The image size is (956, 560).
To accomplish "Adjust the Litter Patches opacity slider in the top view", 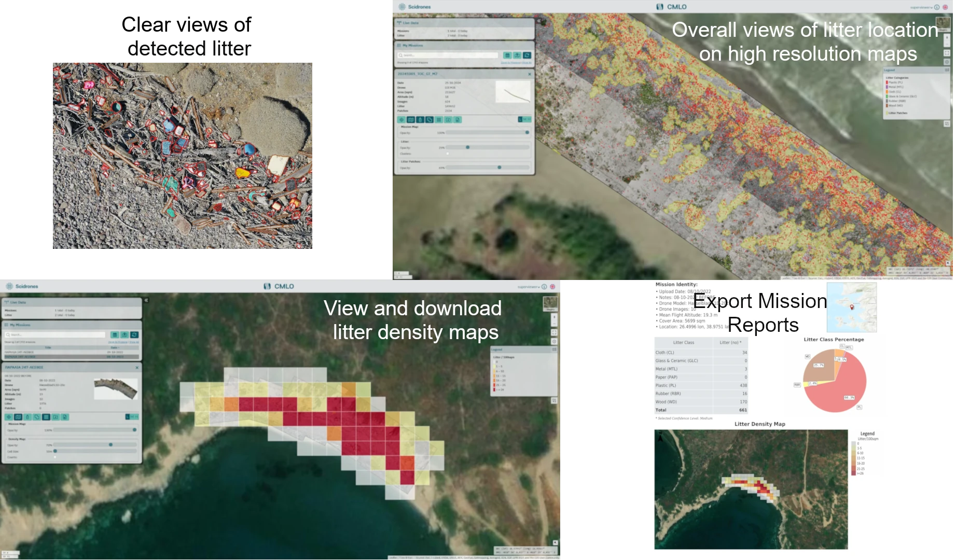I will point(488,167).
